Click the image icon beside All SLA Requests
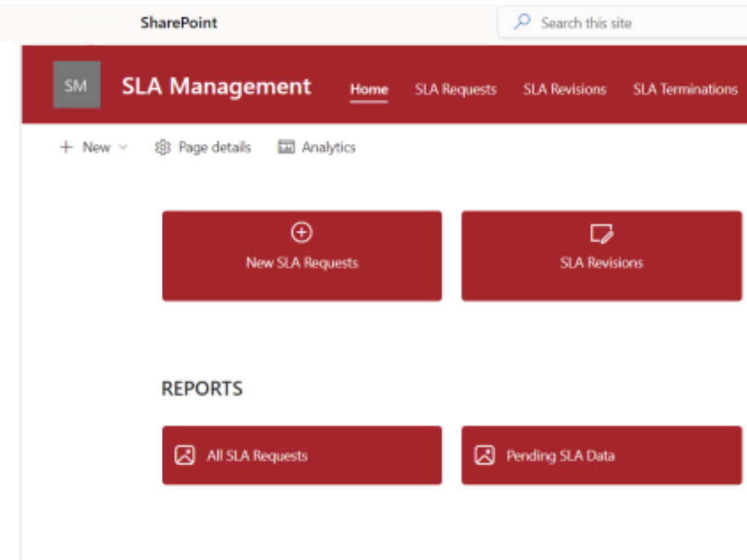The image size is (747, 560). 185,455
